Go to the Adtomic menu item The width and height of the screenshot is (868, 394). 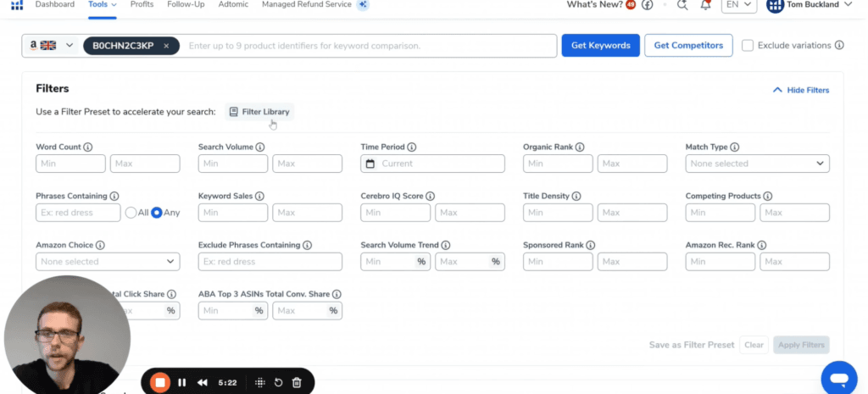point(233,4)
